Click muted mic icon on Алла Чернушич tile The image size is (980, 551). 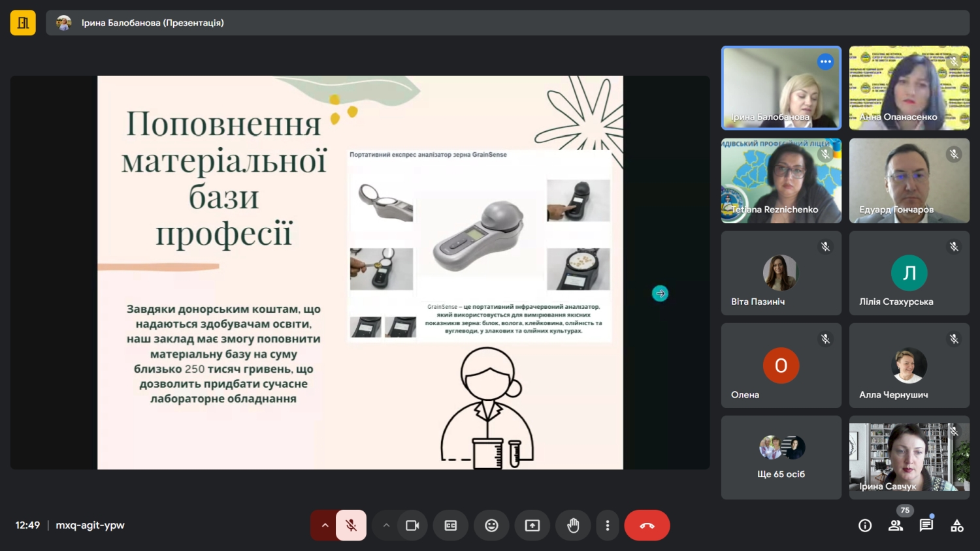[954, 339]
